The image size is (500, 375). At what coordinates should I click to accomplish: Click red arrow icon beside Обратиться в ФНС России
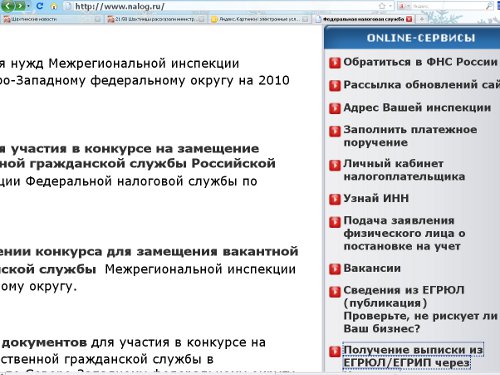point(335,63)
